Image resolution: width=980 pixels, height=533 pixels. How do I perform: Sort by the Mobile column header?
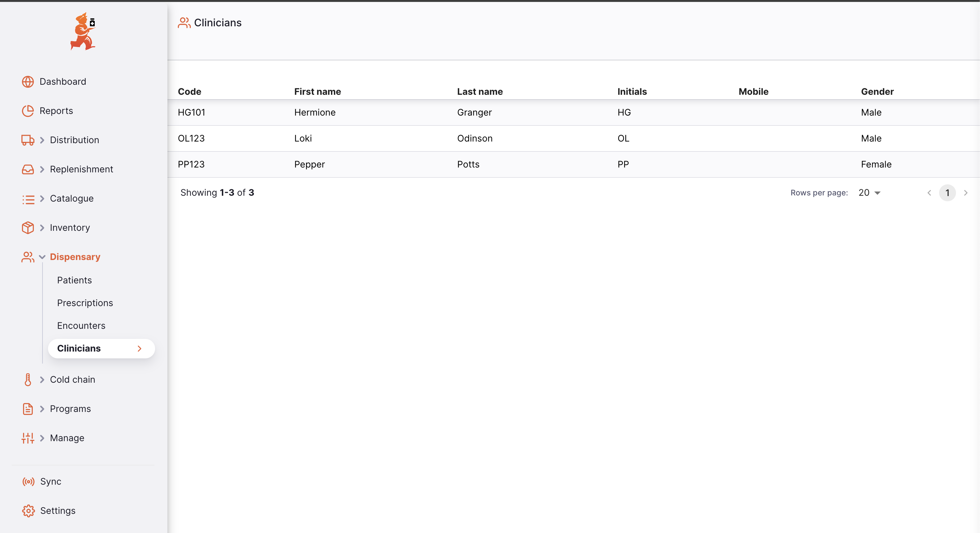(753, 92)
